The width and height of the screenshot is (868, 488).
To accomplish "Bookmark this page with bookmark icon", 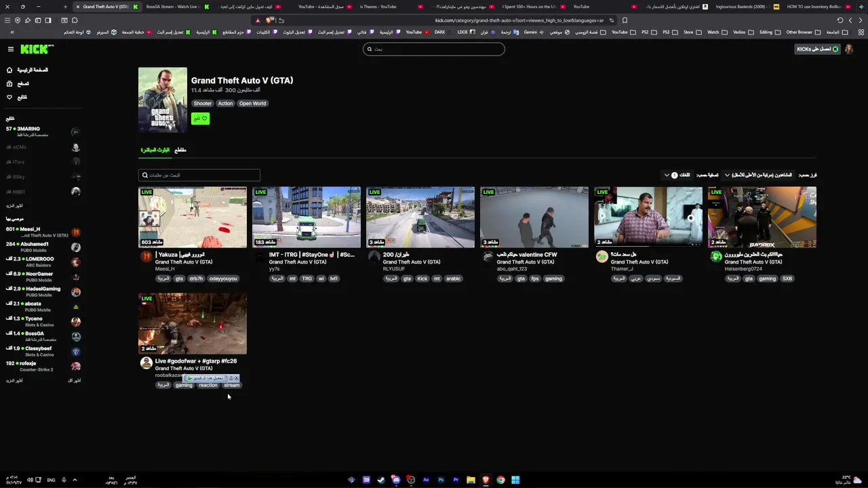I will tap(625, 20).
